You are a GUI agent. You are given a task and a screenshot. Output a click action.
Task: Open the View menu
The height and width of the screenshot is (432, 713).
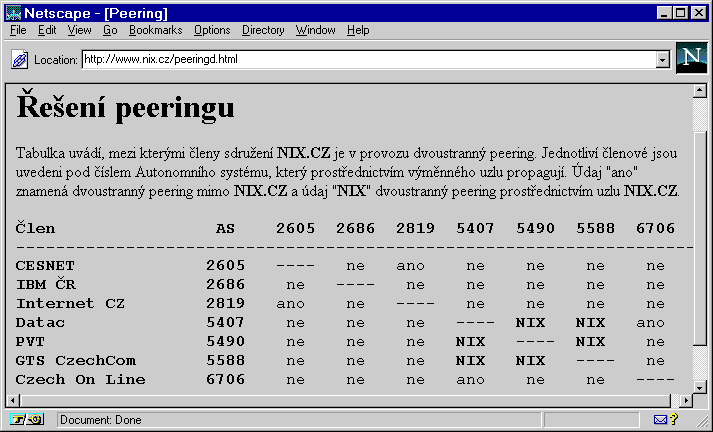pyautogui.click(x=79, y=30)
